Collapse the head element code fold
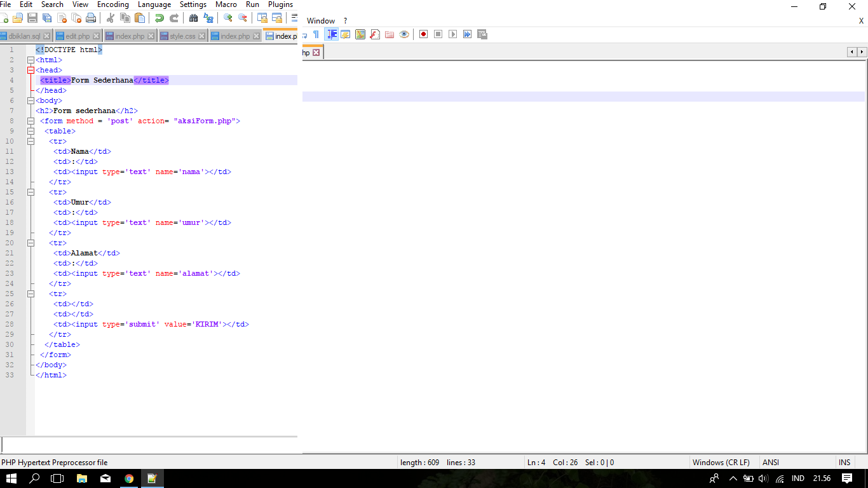This screenshot has width=868, height=488. point(31,70)
